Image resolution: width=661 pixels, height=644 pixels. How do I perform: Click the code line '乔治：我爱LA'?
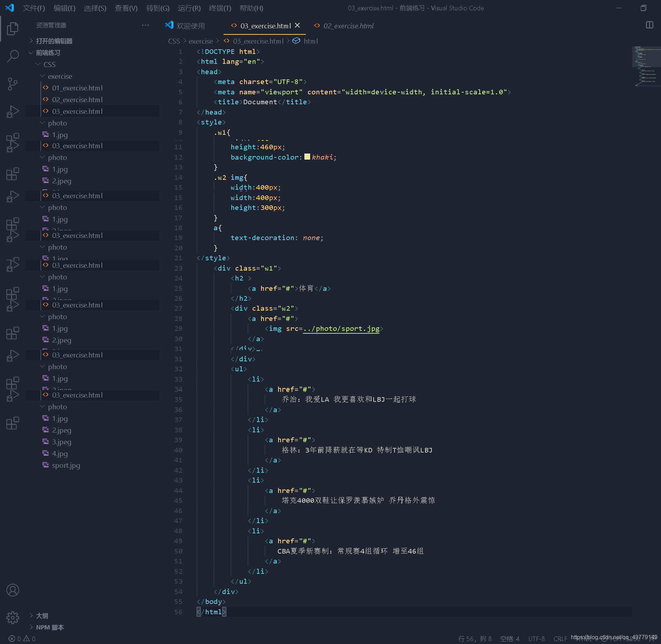(x=349, y=399)
